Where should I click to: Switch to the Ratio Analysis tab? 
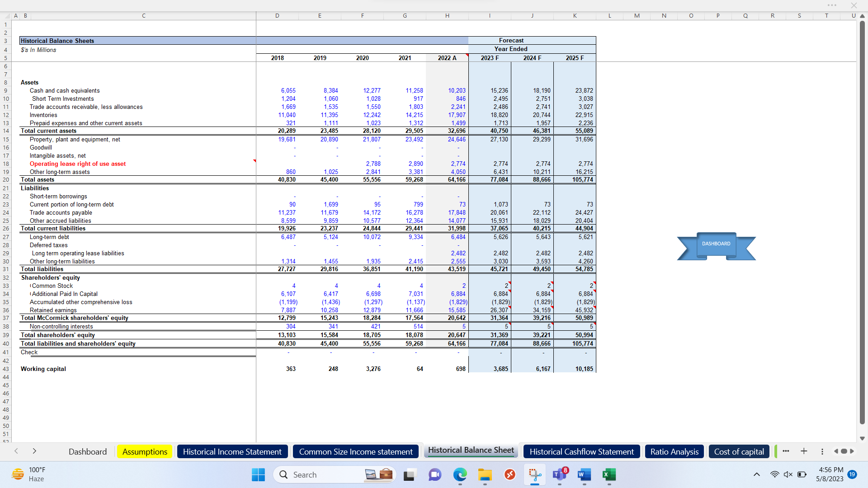pos(674,451)
